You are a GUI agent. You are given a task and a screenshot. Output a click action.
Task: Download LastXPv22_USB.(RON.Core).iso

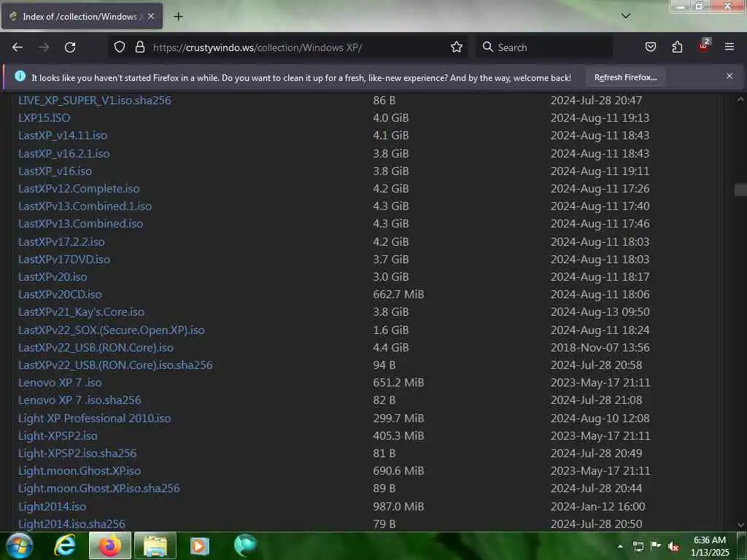tap(96, 348)
